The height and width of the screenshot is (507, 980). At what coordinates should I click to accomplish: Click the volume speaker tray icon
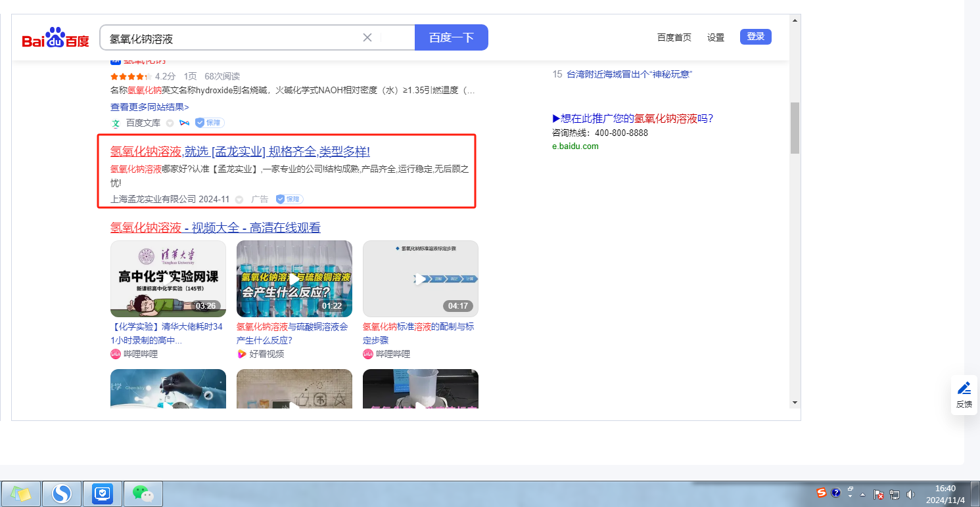(x=910, y=495)
